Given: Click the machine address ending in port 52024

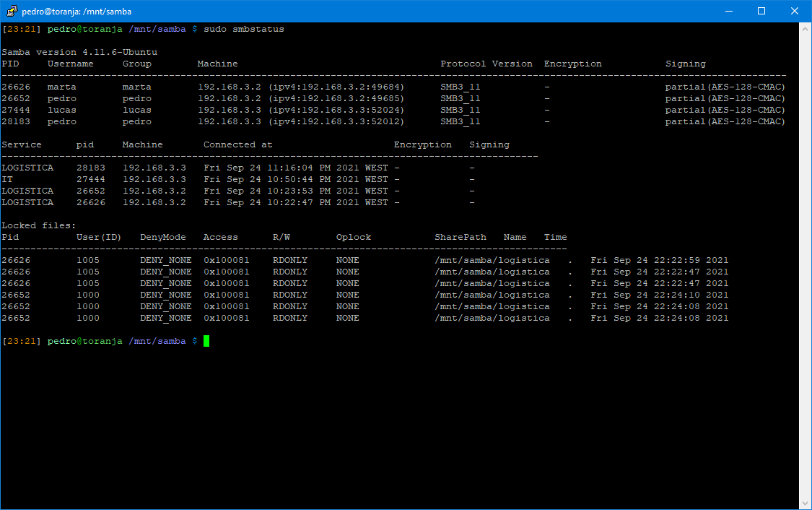Looking at the screenshot, I should (301, 110).
